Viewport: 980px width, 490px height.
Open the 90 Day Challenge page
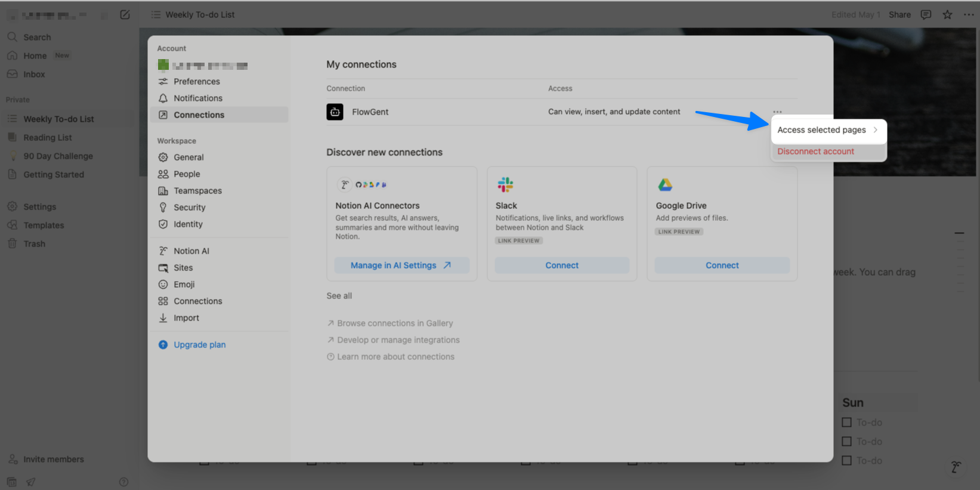coord(58,156)
